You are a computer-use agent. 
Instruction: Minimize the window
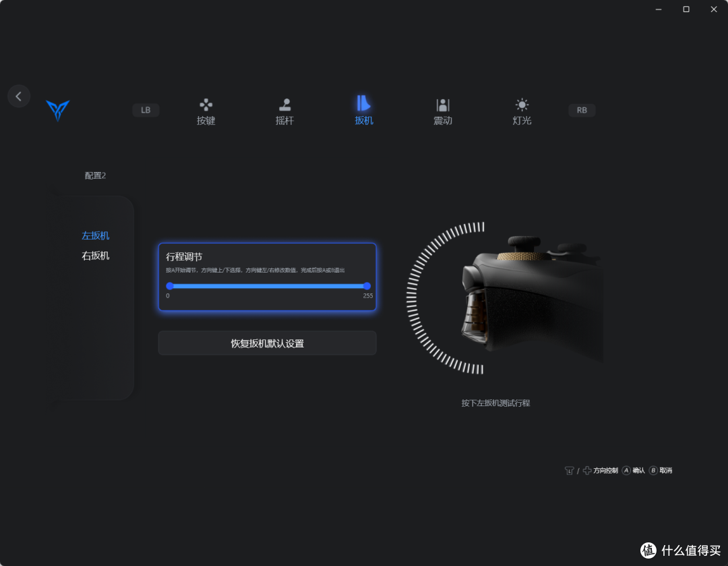[659, 9]
